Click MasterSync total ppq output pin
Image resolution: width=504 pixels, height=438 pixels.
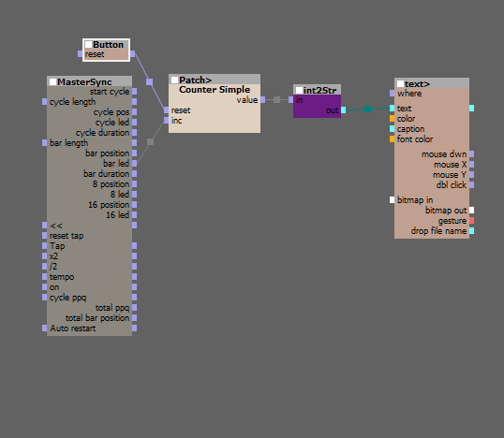coord(134,308)
